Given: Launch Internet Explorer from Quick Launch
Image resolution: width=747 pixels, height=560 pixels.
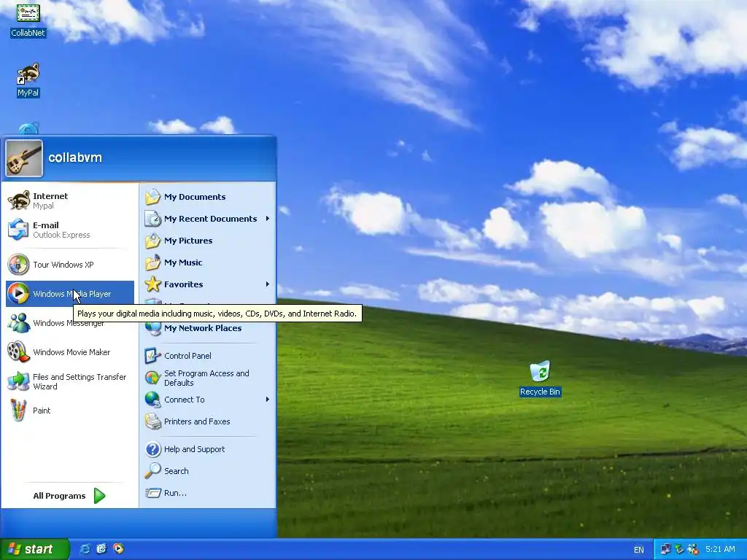Looking at the screenshot, I should click(85, 549).
